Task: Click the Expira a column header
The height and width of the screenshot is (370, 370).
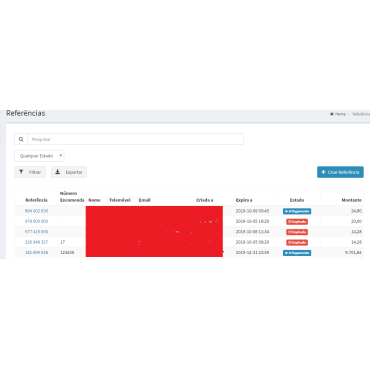Action: coord(244,200)
